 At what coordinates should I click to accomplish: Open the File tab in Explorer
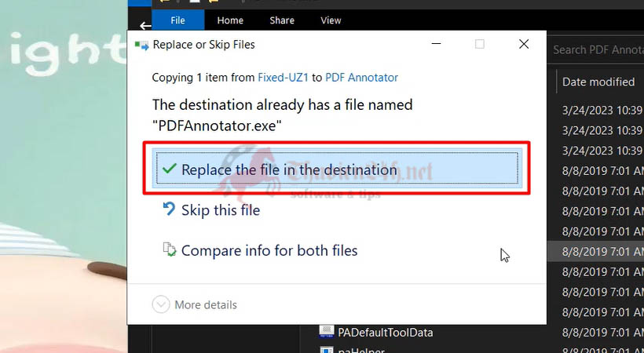(x=177, y=20)
